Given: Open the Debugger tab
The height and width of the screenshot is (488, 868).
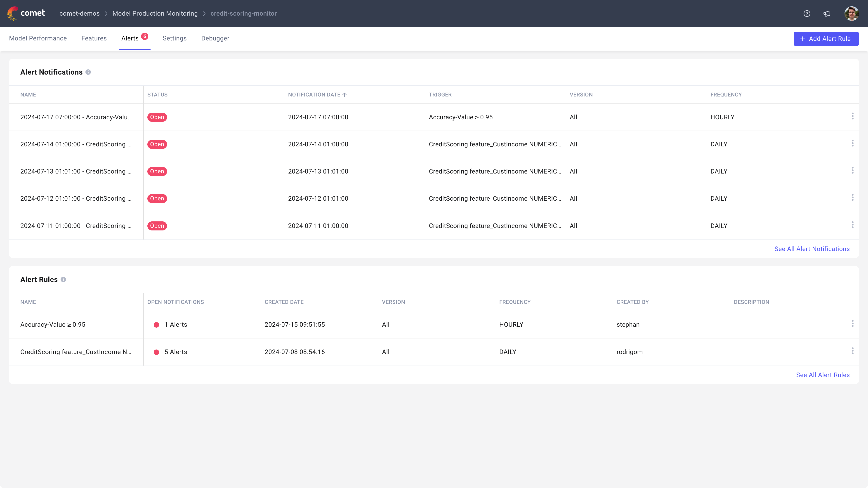Looking at the screenshot, I should 215,38.
